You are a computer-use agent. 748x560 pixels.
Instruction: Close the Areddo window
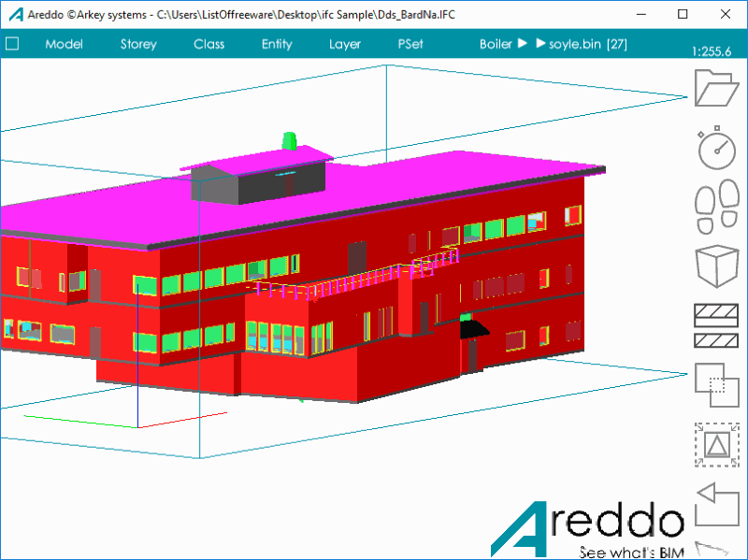(726, 14)
